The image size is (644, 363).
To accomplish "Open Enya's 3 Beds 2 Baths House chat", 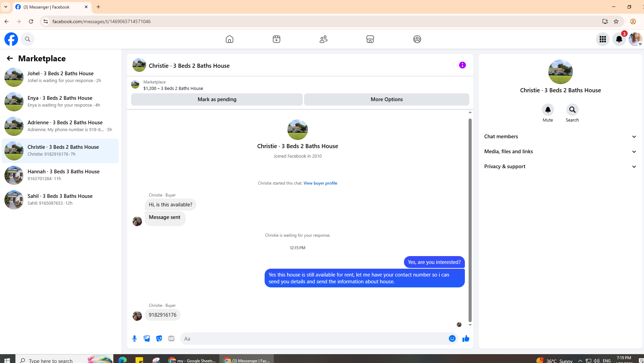I will click(x=60, y=102).
